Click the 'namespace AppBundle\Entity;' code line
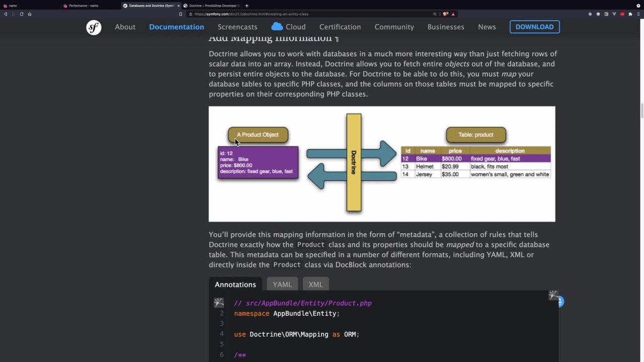644x362 pixels. 287,314
